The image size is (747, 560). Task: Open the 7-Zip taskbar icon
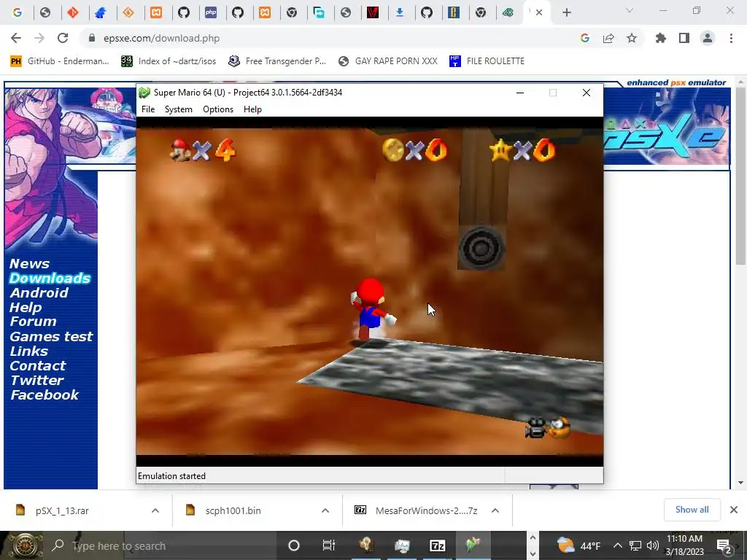[x=438, y=545]
